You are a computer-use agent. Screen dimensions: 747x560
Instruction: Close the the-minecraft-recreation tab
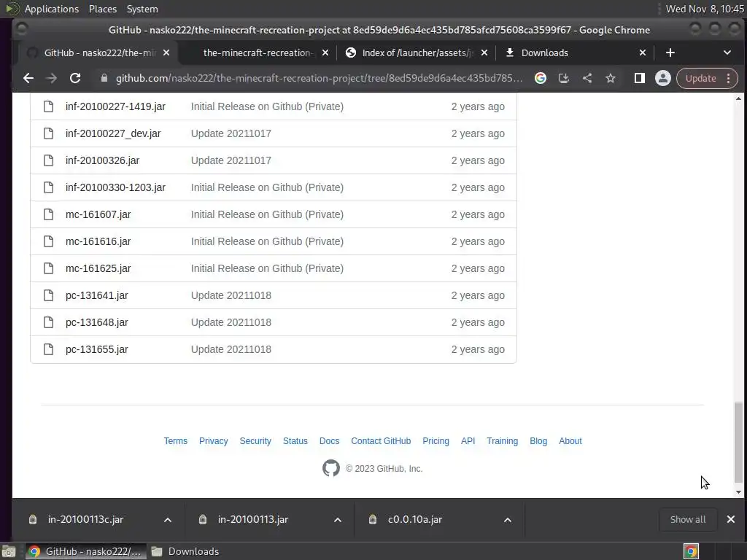(325, 52)
